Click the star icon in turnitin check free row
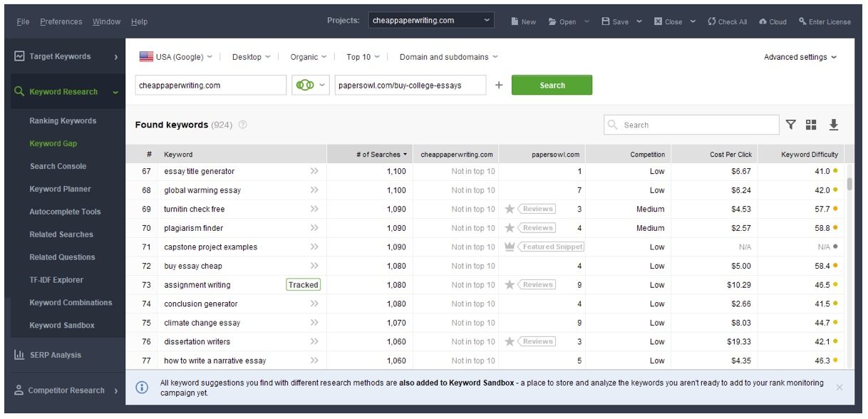This screenshot has height=419, width=868. coord(510,209)
